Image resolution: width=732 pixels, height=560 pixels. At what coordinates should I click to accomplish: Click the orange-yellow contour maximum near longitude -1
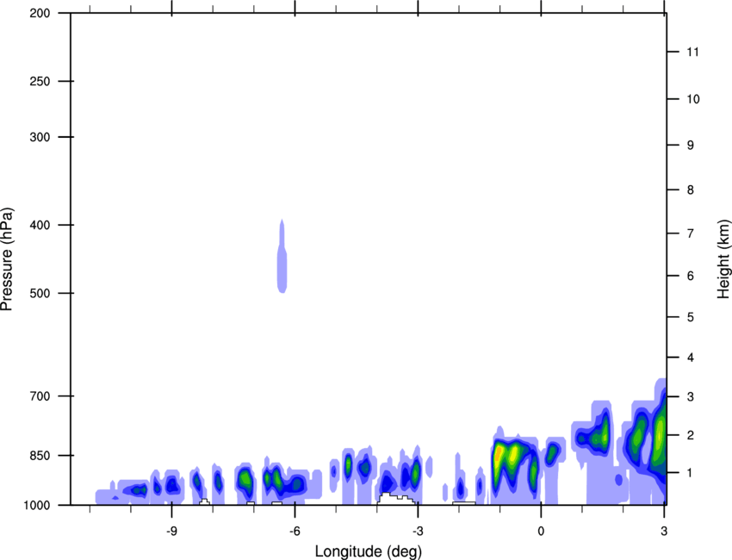point(498,453)
